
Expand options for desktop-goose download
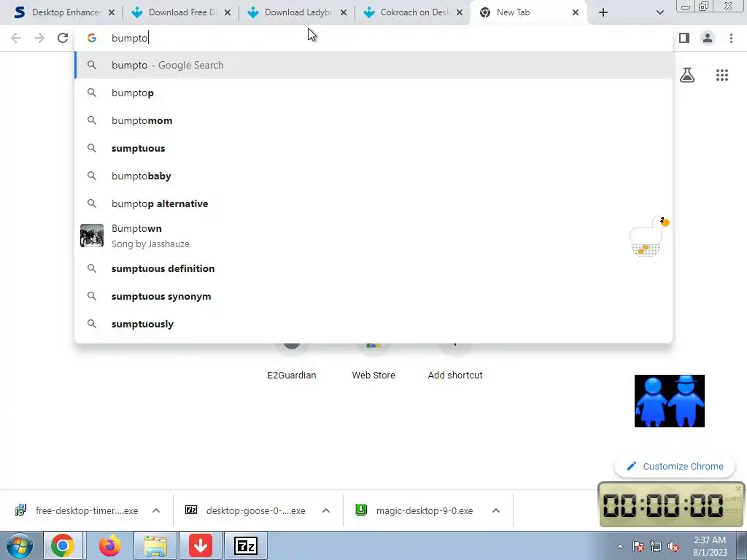(326, 510)
